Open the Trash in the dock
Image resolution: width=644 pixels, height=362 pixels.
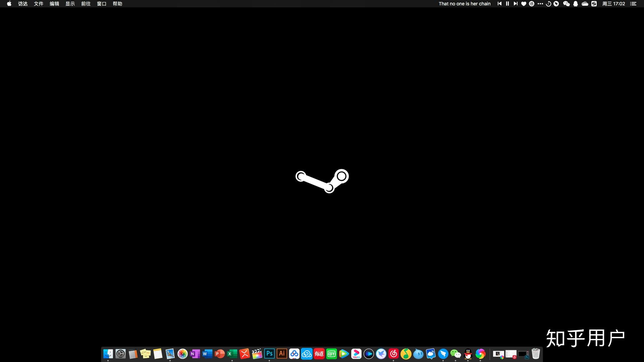[536, 354]
